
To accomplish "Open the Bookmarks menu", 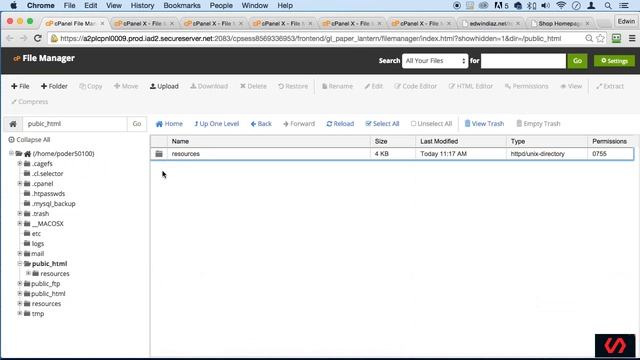I will [182, 6].
